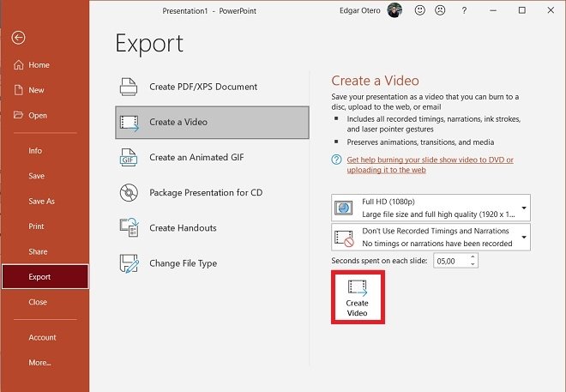Click the Animated GIF file icon

(129, 157)
